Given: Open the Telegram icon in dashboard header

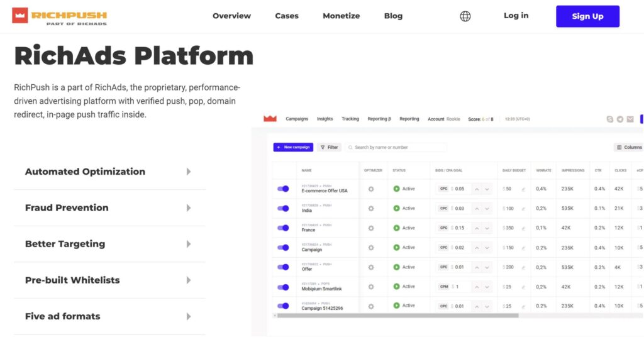Looking at the screenshot, I should (x=619, y=119).
